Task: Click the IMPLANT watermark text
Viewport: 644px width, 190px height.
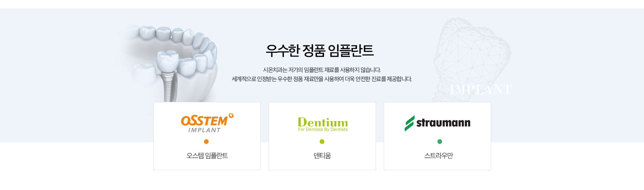Action: 481,89
